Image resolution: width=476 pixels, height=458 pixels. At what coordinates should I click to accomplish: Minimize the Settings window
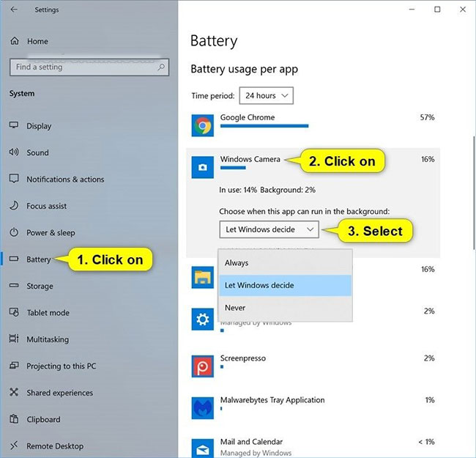tap(412, 10)
